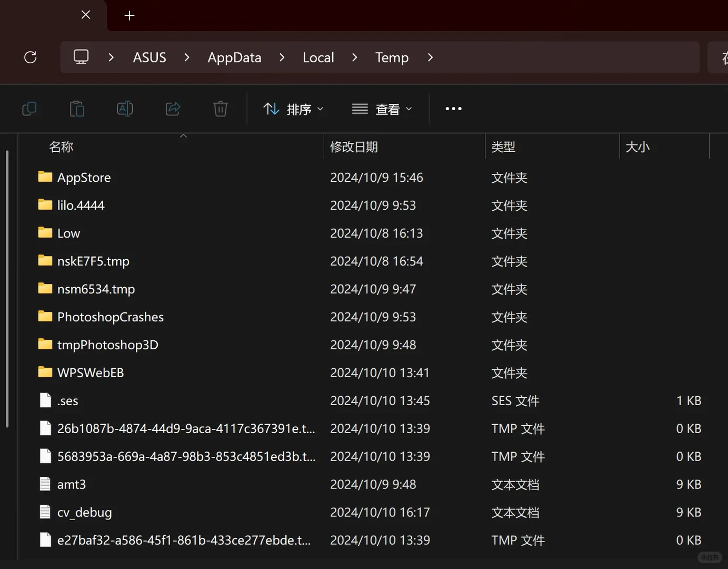Screen dimensions: 728x569
Task: Select the WPSWebEB folder icon
Action: [45, 372]
